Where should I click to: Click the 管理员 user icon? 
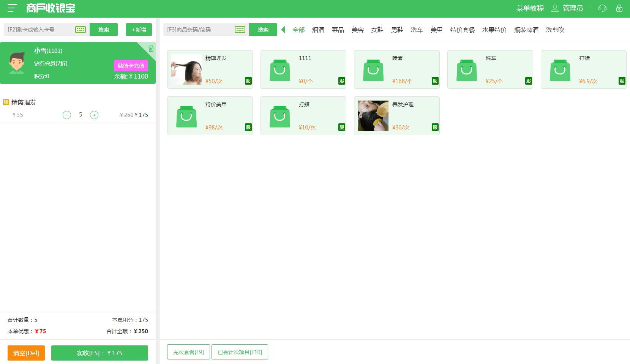[555, 8]
